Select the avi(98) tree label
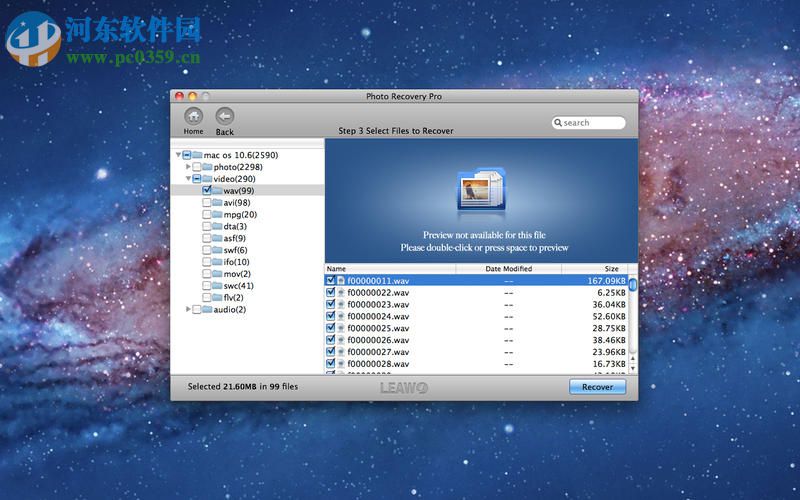The width and height of the screenshot is (800, 500). point(237,203)
